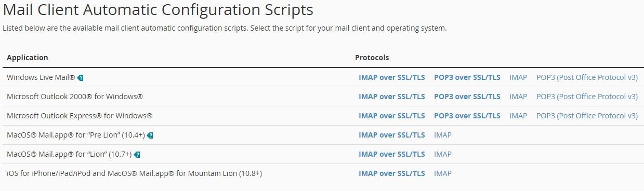Open IMAP over SSL/TLS for Outlook Express
Image resolution: width=644 pixels, height=191 pixels.
click(x=392, y=116)
